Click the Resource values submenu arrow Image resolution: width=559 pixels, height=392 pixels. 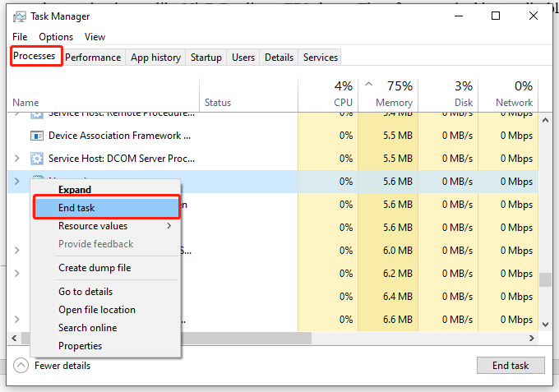tap(169, 226)
